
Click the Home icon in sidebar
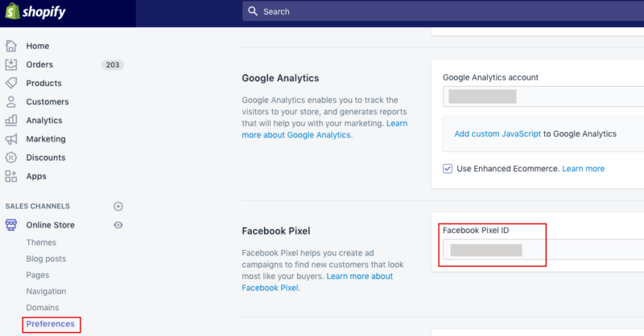(x=11, y=46)
